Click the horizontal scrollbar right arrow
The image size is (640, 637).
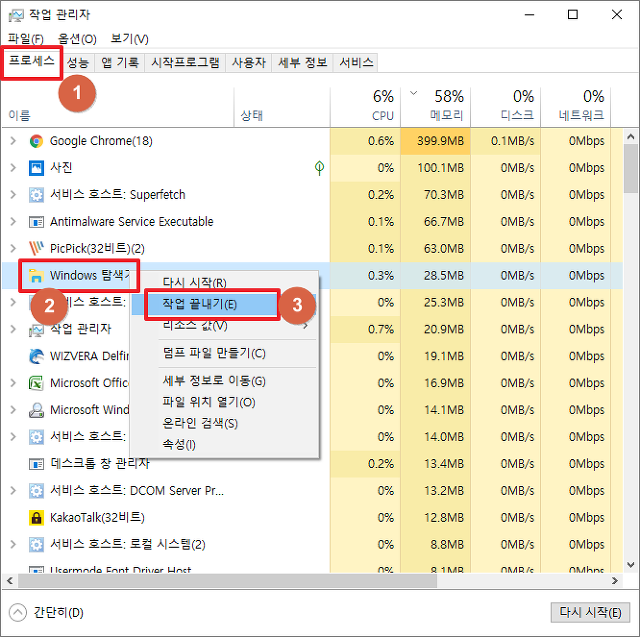615,581
